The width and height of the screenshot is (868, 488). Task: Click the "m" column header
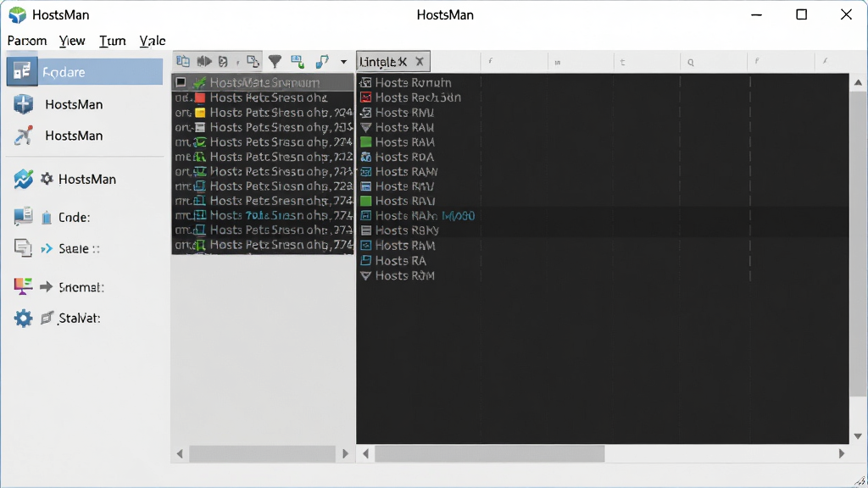tap(558, 63)
